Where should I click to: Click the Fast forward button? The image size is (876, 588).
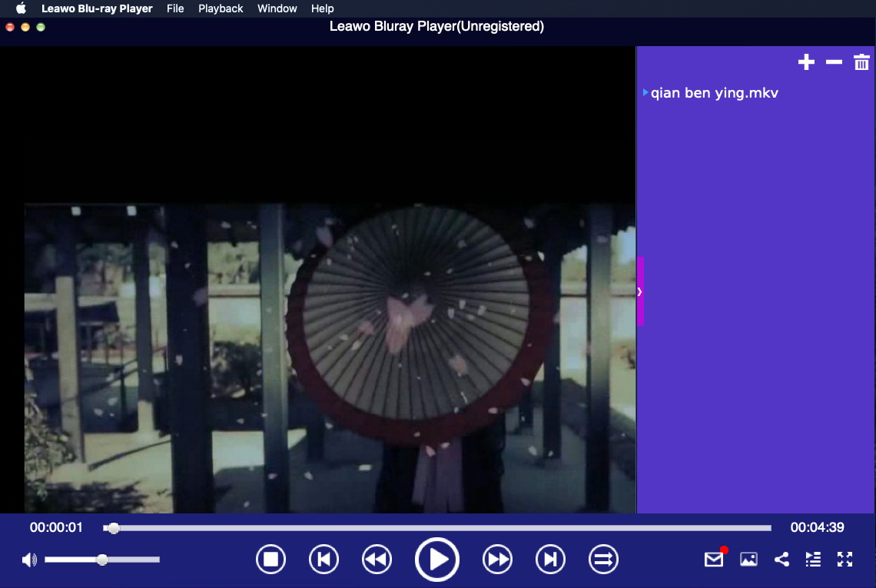click(497, 559)
